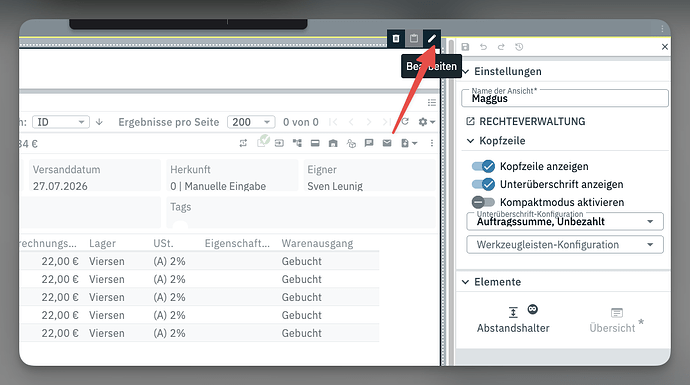Click the history clock icon
The image size is (690, 385).
(x=519, y=47)
